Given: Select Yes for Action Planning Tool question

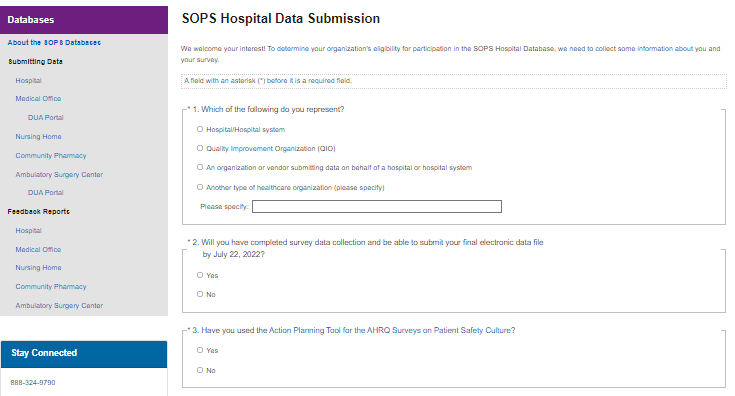Looking at the screenshot, I should click(200, 350).
